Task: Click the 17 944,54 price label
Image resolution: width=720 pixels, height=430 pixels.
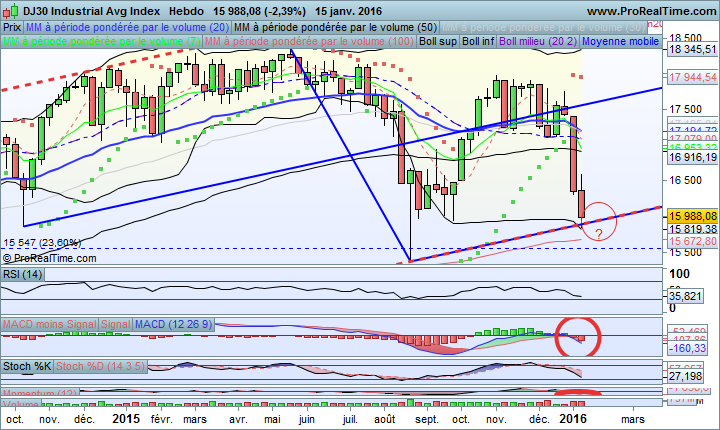Action: coord(692,77)
